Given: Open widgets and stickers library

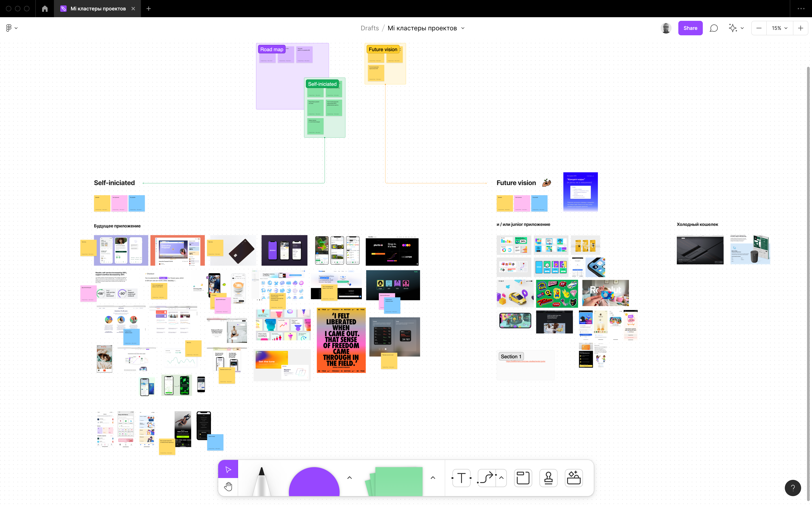Looking at the screenshot, I should coord(574,478).
